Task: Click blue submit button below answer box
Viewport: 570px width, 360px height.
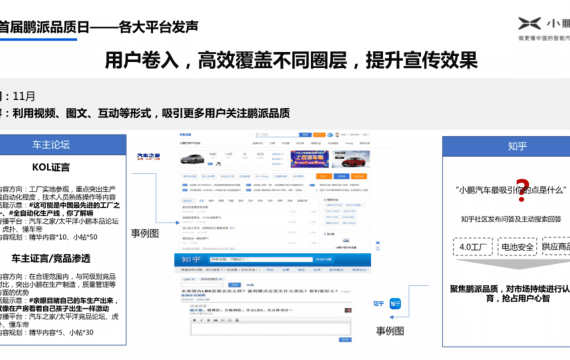Action: coord(345,339)
